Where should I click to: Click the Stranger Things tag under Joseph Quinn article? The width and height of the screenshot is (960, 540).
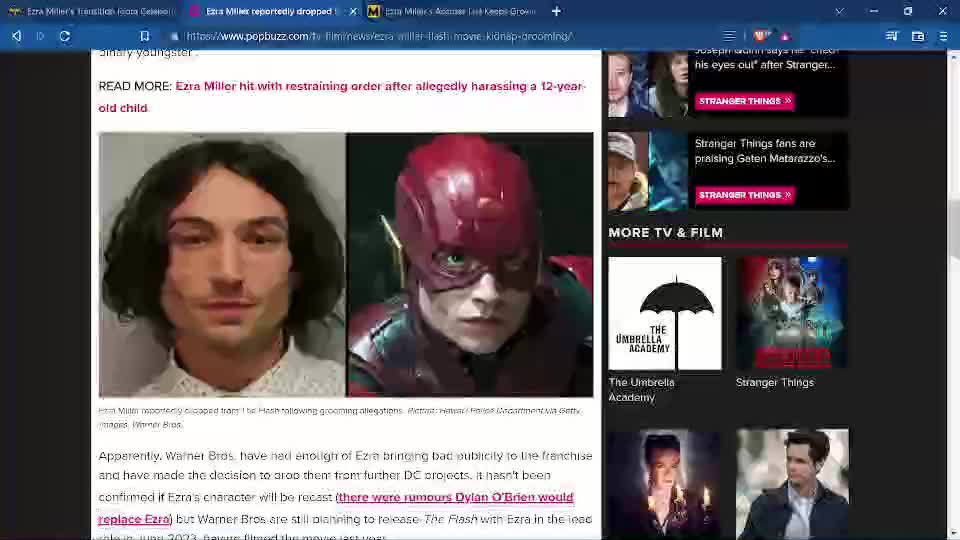coord(744,100)
